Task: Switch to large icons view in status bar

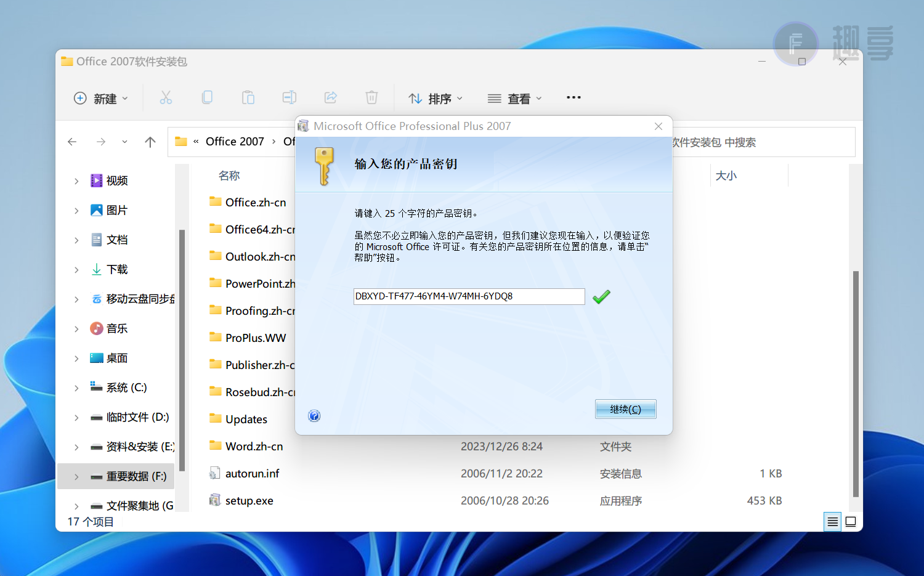Action: point(851,522)
